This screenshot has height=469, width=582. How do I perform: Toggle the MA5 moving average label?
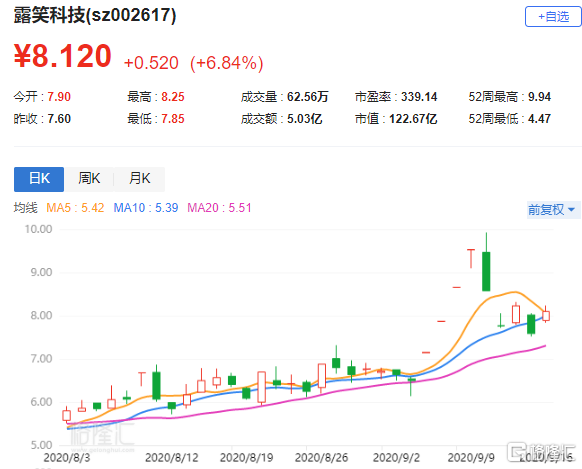(75, 208)
